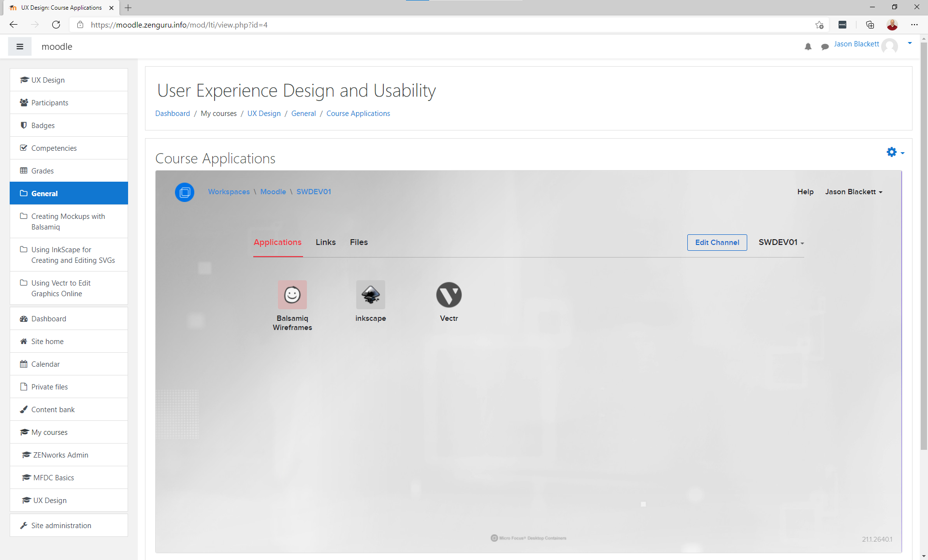The image size is (928, 560).
Task: Open the notifications bell icon
Action: [808, 47]
